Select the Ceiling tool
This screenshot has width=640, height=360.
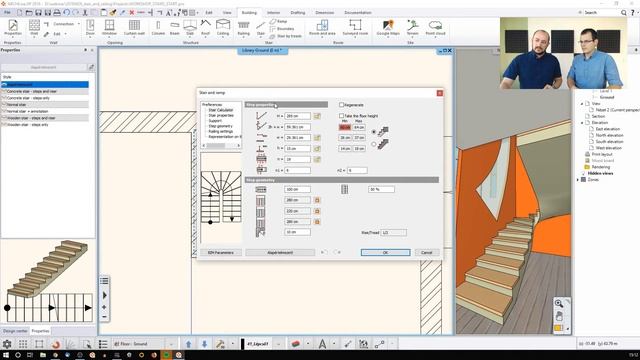[223, 28]
